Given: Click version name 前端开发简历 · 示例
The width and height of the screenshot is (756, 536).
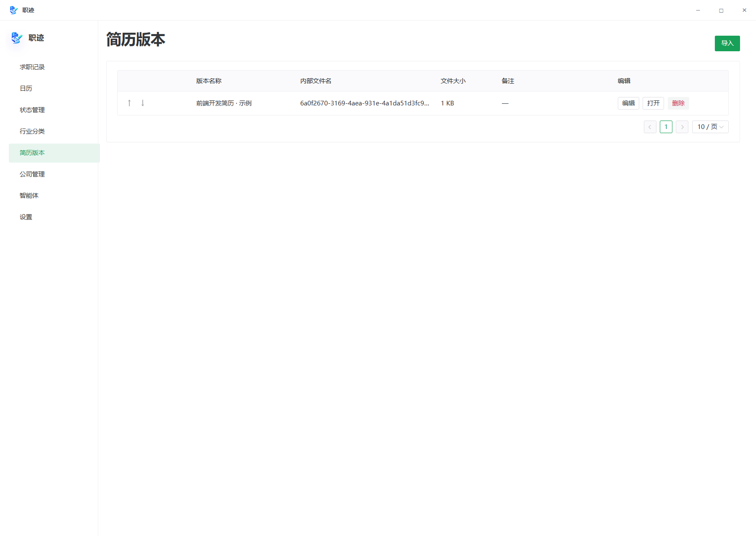Looking at the screenshot, I should (224, 103).
